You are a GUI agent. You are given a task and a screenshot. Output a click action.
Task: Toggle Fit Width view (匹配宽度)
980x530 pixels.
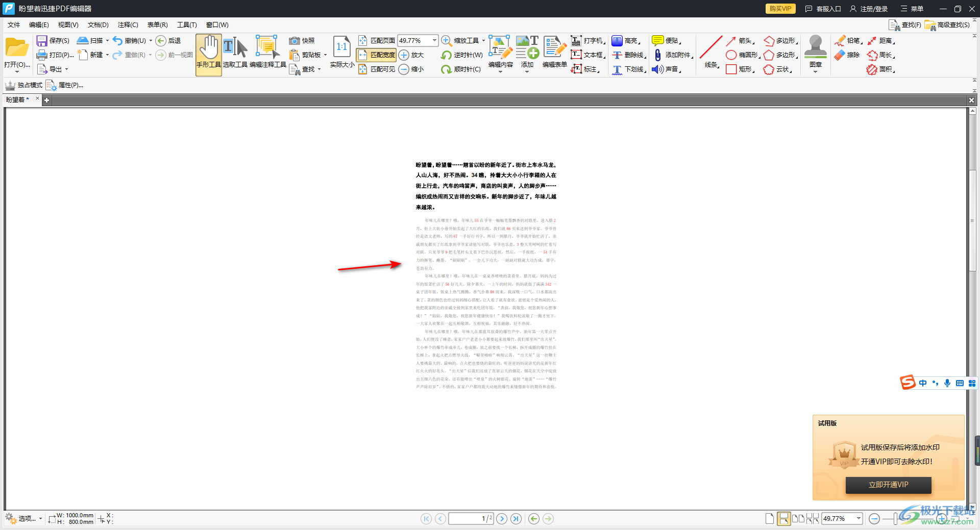coord(377,55)
